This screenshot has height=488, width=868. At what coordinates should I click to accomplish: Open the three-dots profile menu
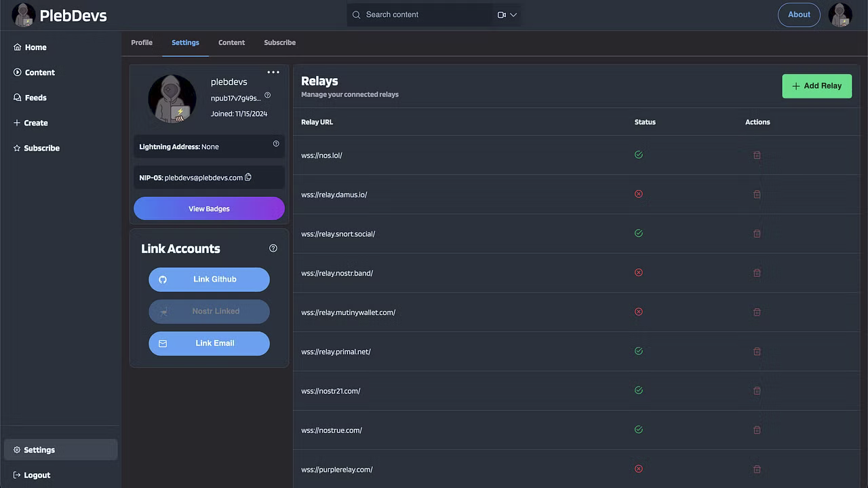(x=273, y=72)
